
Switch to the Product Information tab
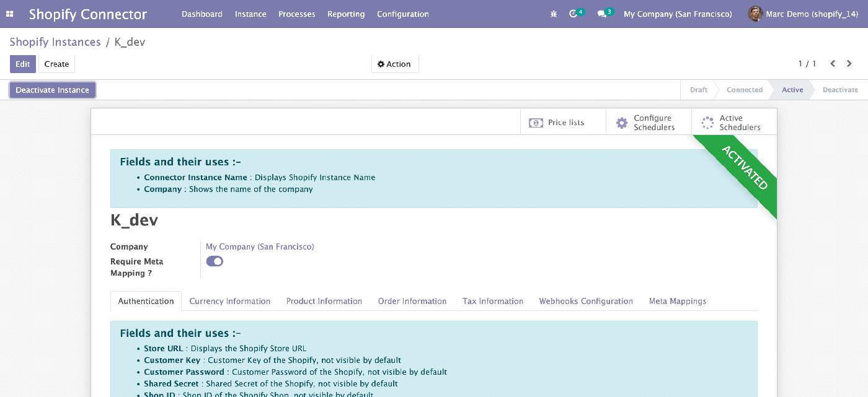coord(324,301)
